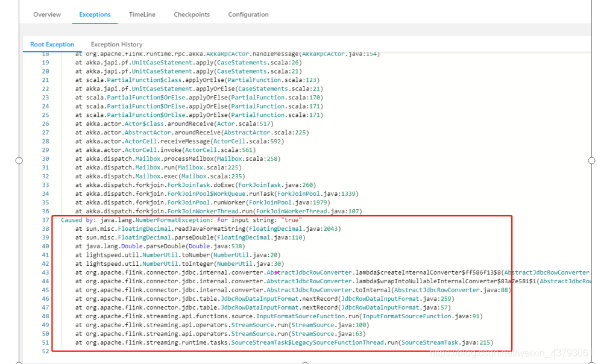
Task: Click the NumberUtil.toNumber stack line
Action: pyautogui.click(x=178, y=255)
